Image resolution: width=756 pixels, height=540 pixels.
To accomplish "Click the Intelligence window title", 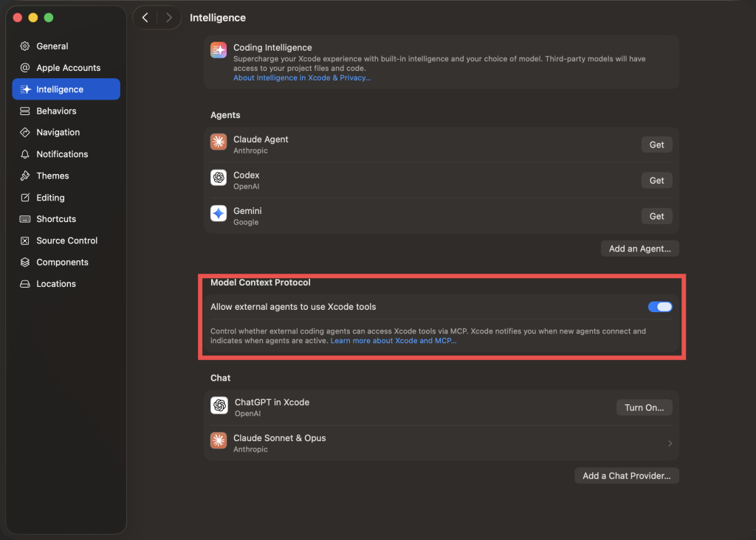I will 218,18.
